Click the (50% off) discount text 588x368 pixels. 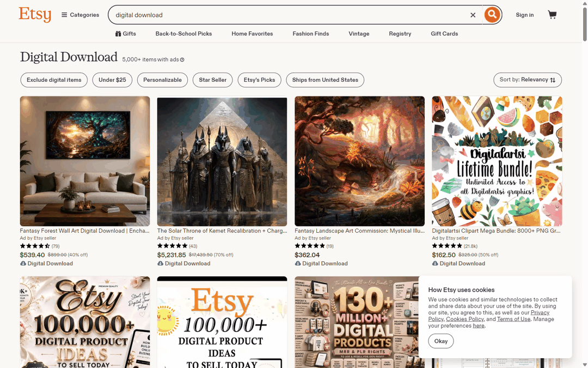coord(488,255)
